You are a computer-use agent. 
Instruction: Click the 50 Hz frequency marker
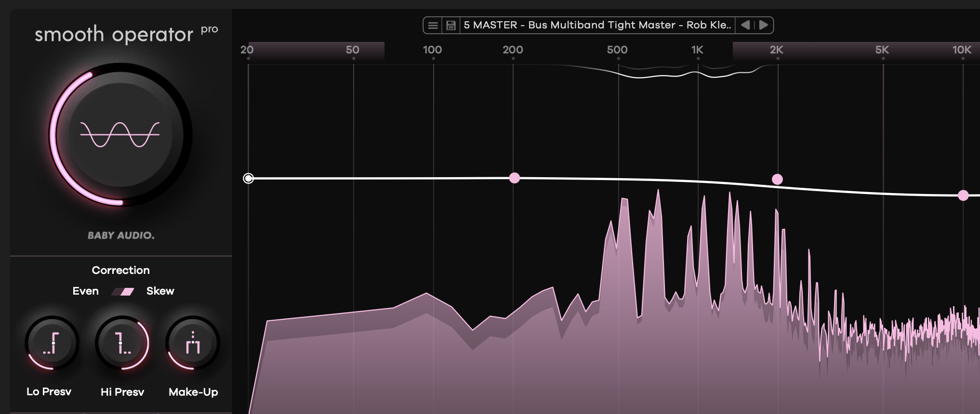click(x=353, y=50)
